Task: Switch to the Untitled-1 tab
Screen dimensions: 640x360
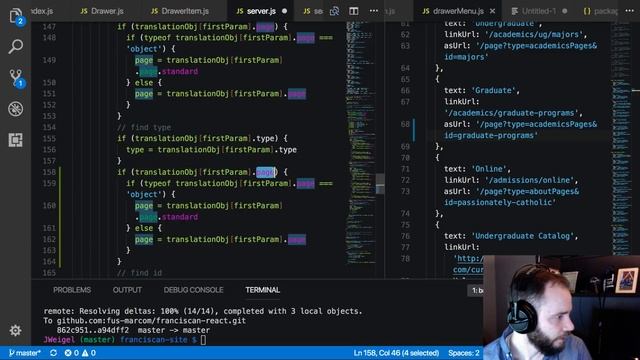Action: coord(538,11)
